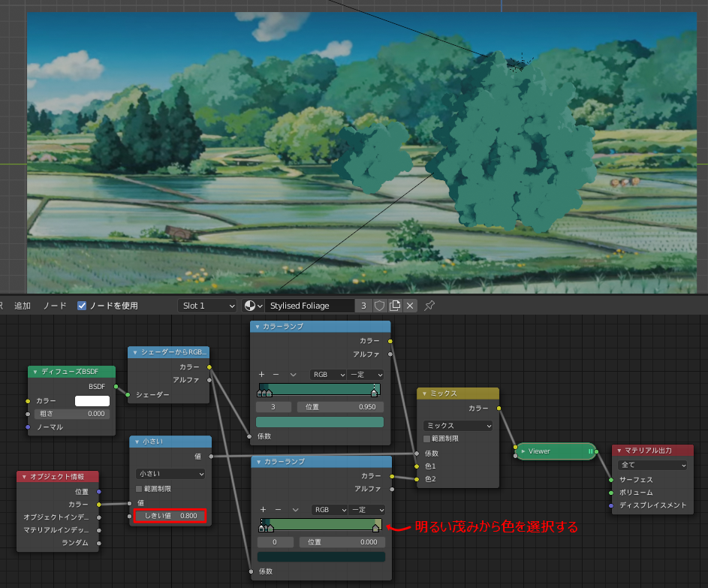
Task: Open chevron tools menu in lower color ramp
Action: click(x=295, y=509)
